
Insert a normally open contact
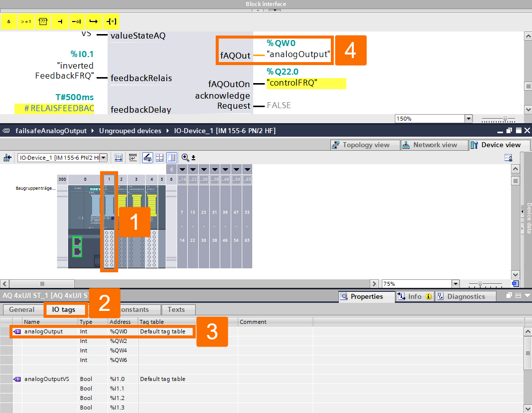click(x=60, y=22)
